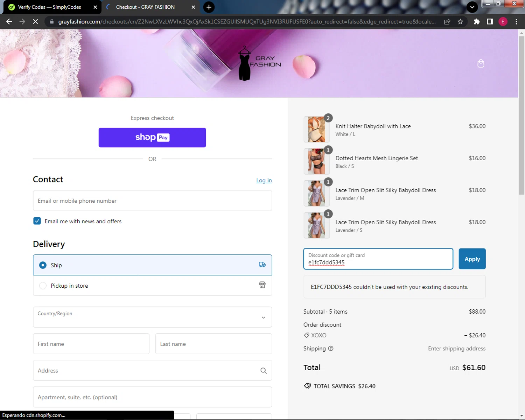Click 'Dotted Hearts Mesh Lingerie Set' product name

[x=377, y=158]
